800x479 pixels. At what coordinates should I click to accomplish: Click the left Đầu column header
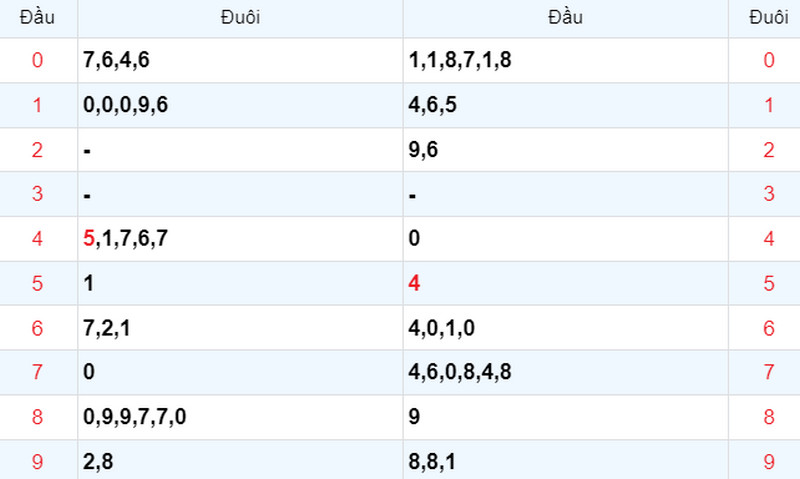point(37,18)
